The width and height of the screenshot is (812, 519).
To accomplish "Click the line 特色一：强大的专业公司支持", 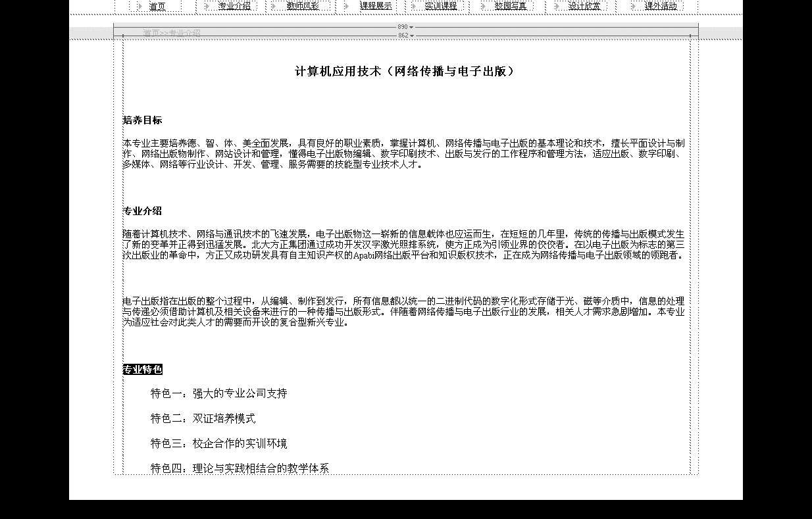I will tap(218, 394).
